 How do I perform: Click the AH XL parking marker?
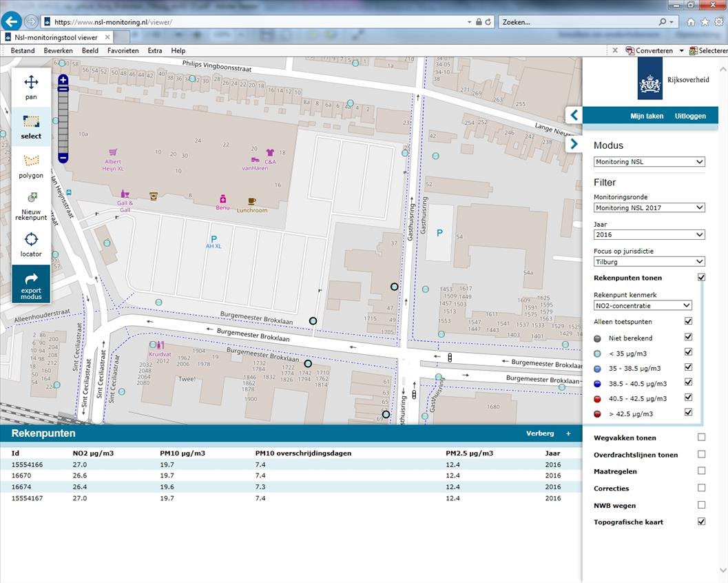point(214,238)
